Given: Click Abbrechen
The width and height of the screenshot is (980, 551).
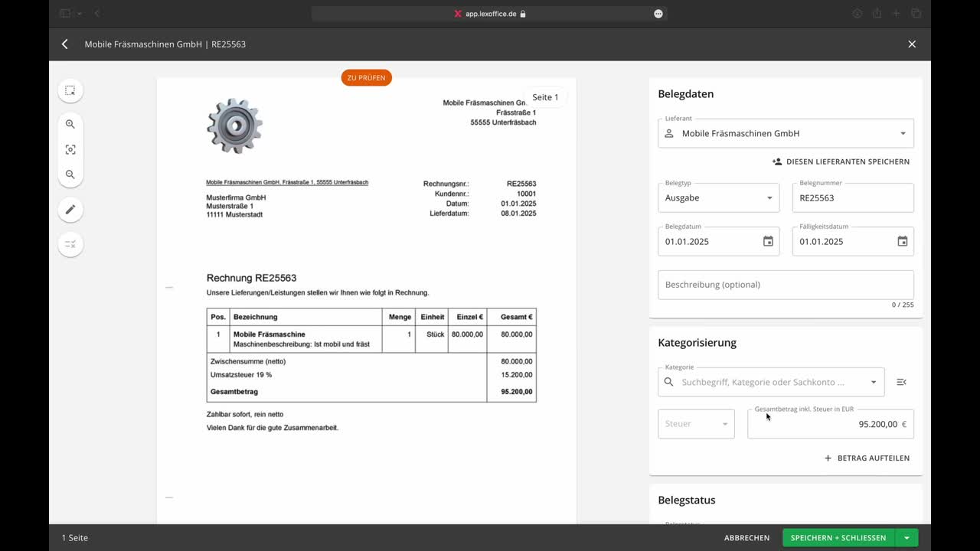Looking at the screenshot, I should pos(747,538).
